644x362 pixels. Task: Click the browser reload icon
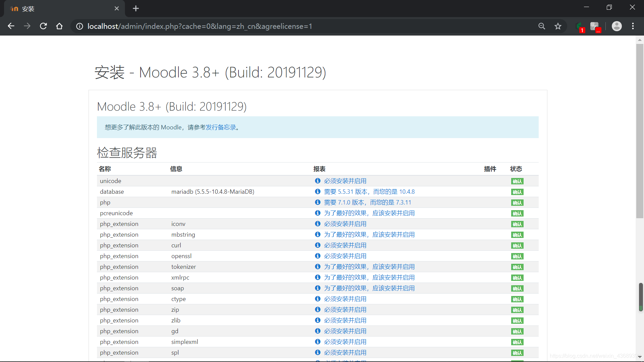click(x=43, y=26)
